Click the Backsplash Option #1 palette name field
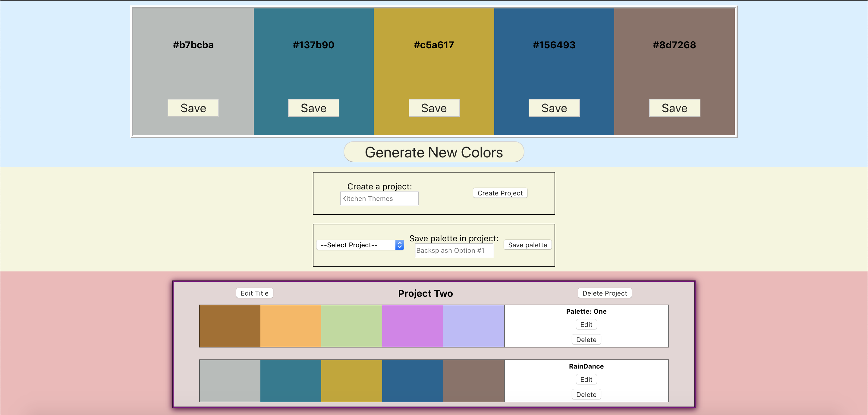This screenshot has height=415, width=868. pos(454,250)
